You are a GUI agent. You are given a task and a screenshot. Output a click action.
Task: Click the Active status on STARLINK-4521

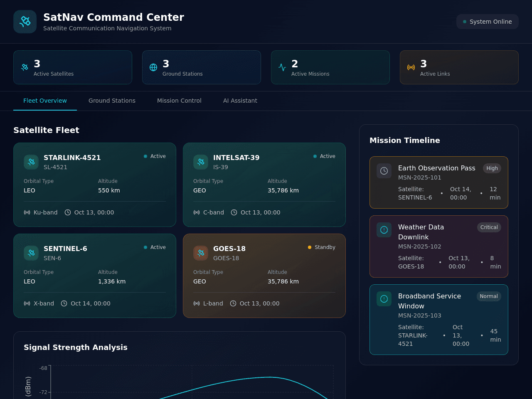click(x=155, y=156)
